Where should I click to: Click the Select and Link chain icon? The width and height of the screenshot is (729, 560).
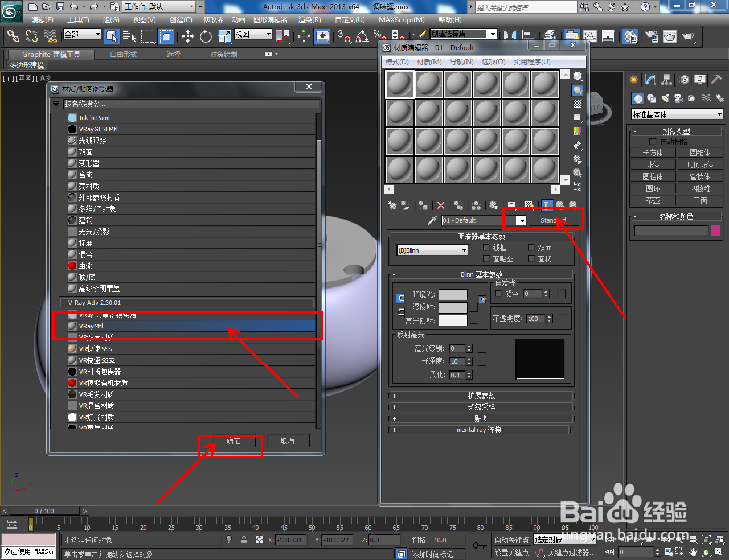(x=13, y=36)
